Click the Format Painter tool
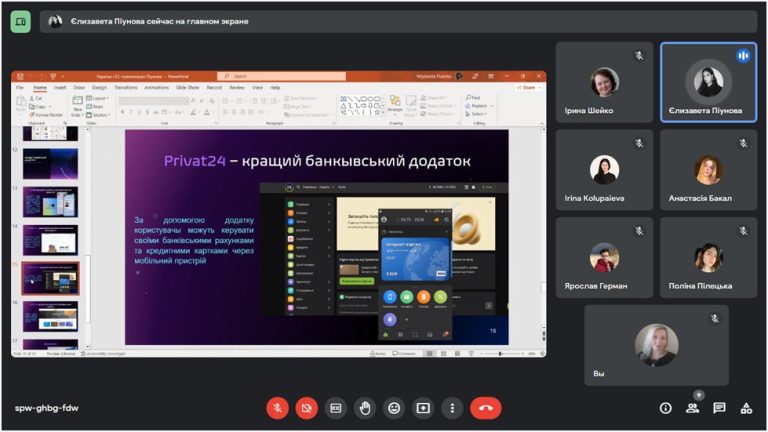768x432 pixels. (x=46, y=115)
